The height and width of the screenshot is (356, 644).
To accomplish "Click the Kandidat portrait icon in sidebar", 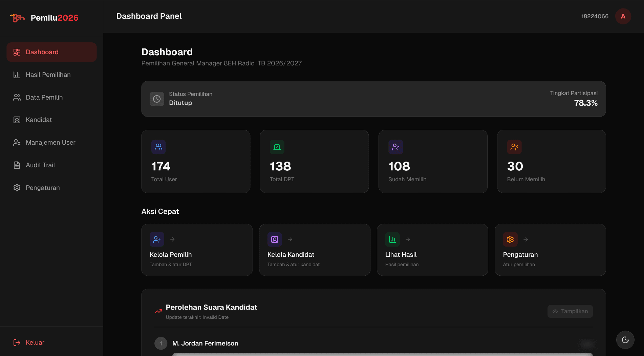I will pos(17,120).
